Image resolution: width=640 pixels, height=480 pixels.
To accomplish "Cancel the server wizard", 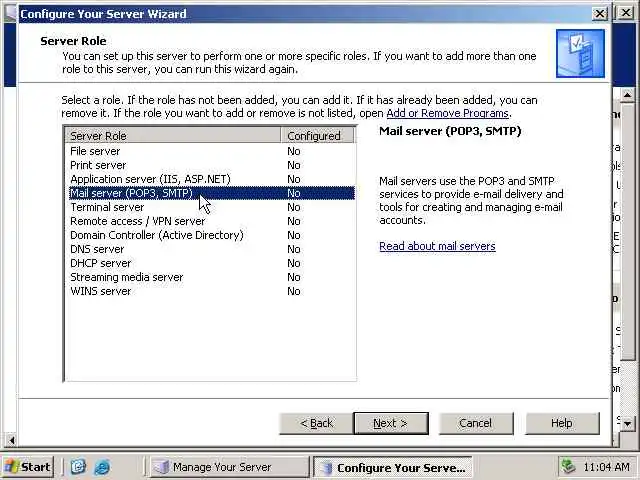I will coord(476,423).
